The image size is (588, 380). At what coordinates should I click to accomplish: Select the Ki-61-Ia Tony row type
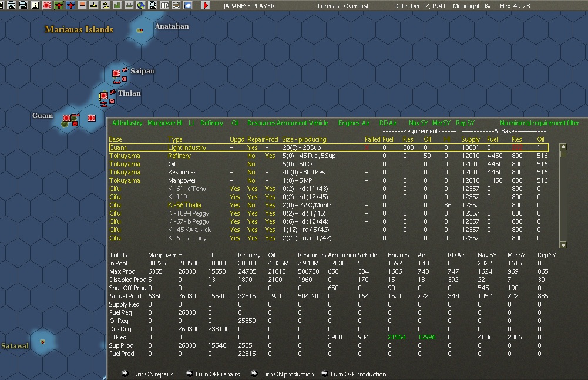click(x=187, y=238)
